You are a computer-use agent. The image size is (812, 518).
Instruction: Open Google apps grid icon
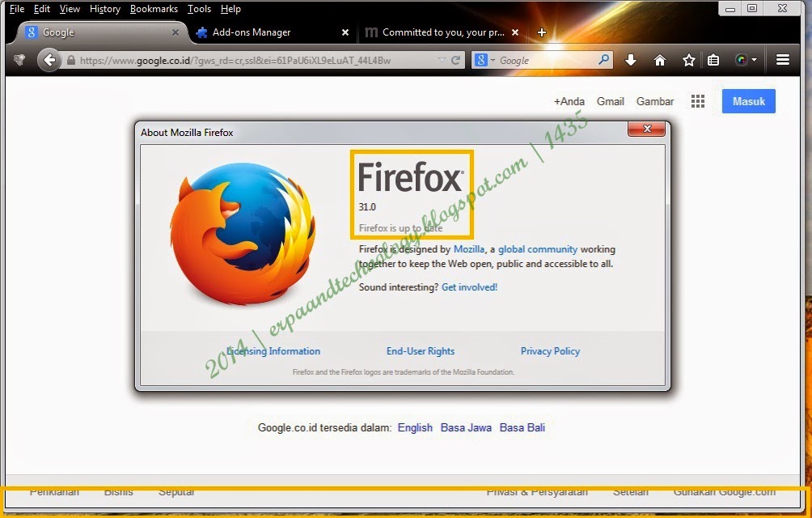click(x=697, y=101)
